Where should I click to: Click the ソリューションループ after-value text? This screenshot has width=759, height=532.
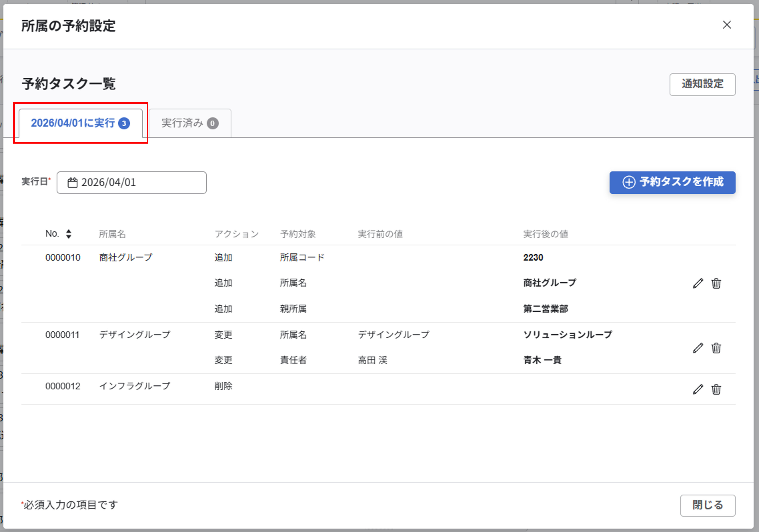[567, 335]
